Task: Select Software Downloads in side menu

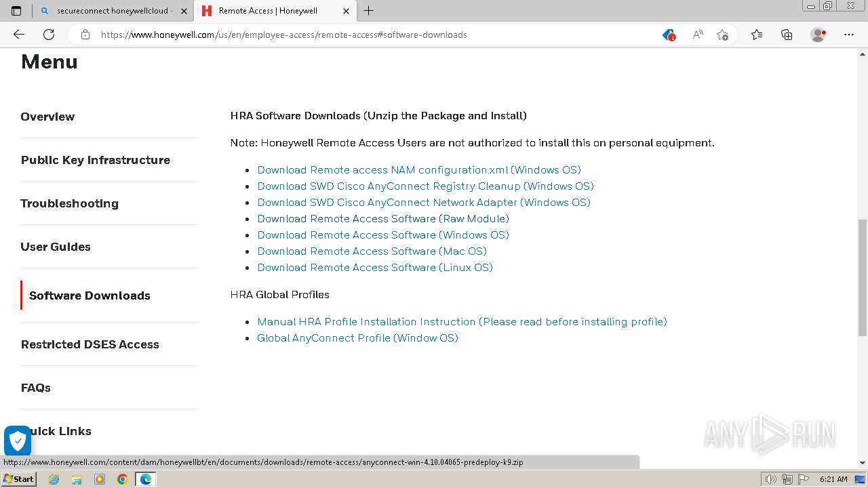Action: click(x=90, y=296)
